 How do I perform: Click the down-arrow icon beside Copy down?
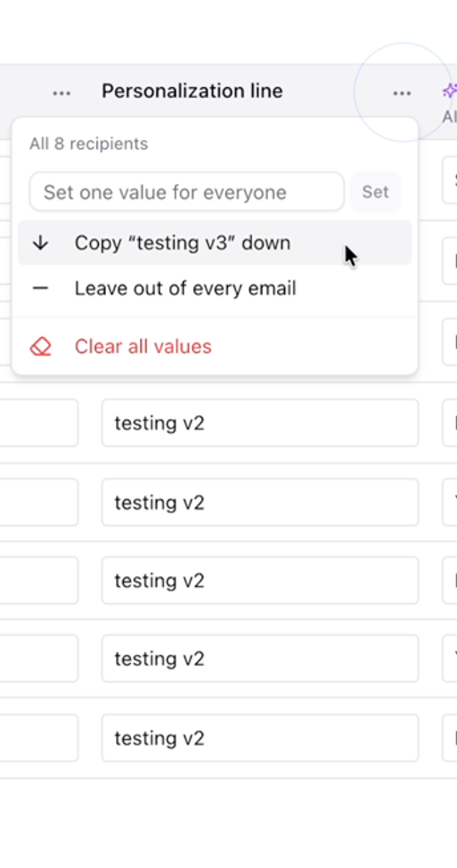[41, 243]
